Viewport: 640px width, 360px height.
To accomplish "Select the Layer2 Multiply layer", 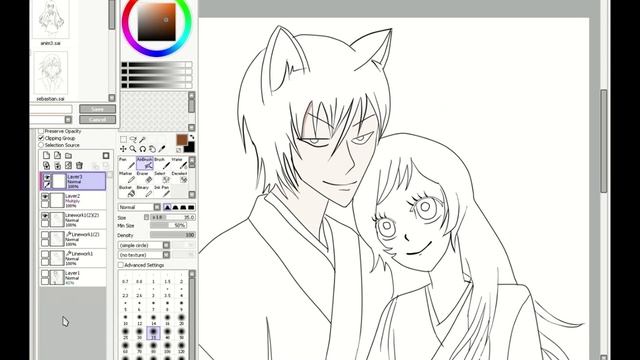I will point(73,201).
